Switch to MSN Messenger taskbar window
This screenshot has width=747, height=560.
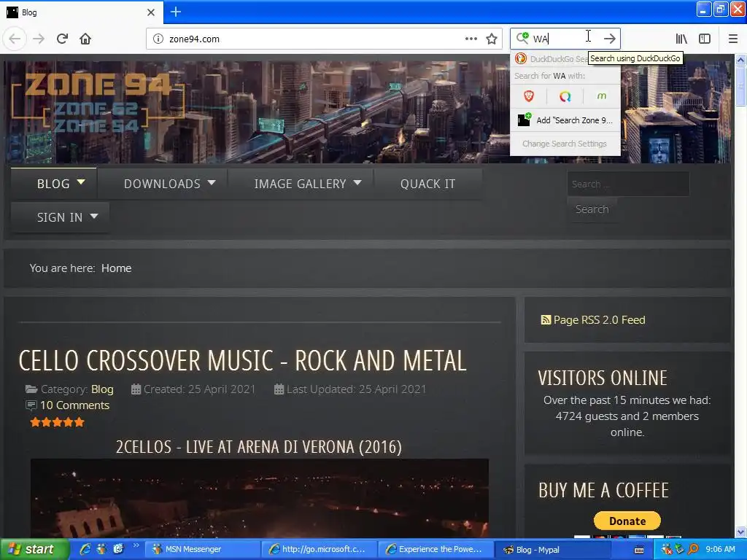click(201, 550)
